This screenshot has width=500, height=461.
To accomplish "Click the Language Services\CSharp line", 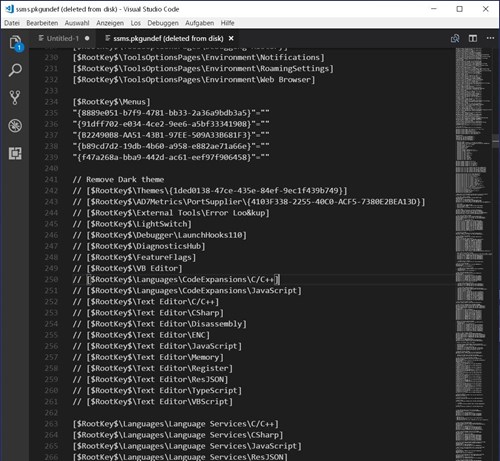I will [178, 435].
